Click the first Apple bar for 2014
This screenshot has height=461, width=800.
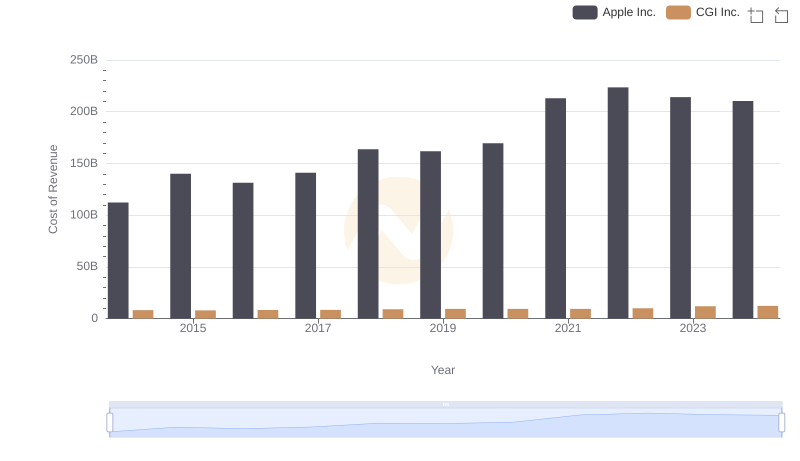pyautogui.click(x=118, y=261)
